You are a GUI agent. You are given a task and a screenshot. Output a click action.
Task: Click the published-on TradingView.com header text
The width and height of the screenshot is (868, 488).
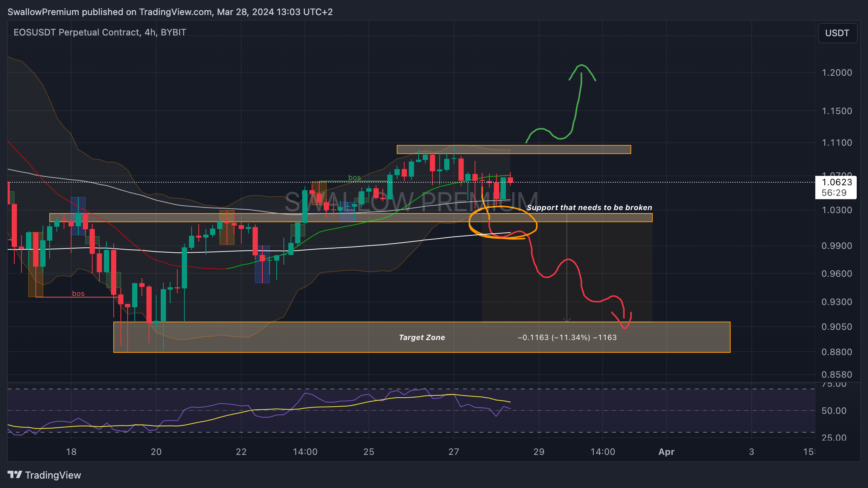(170, 12)
